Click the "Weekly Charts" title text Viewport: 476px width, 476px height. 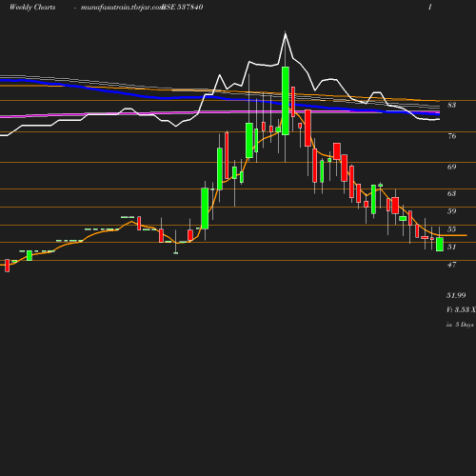point(32,8)
